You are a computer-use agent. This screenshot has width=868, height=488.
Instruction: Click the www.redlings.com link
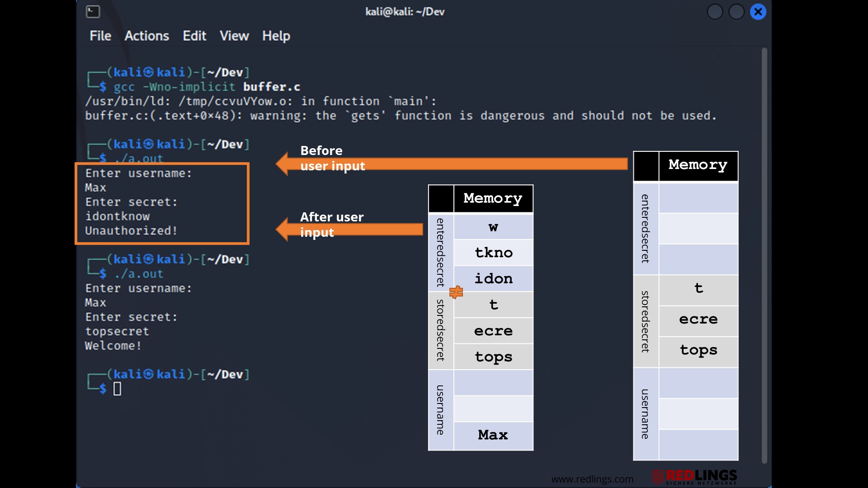[x=592, y=479]
